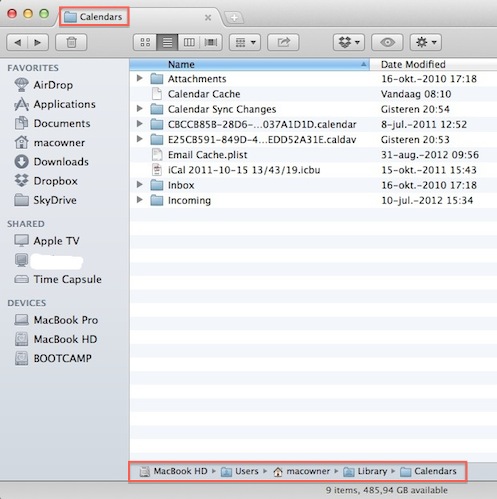Select MacBook HD under Devices
Viewport: 497px width, 499px height.
56,339
